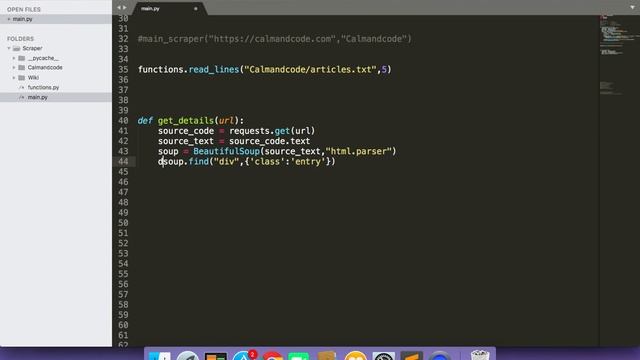640x360 pixels.
Task: Open Google Chrome from the Dock
Action: tap(272, 356)
